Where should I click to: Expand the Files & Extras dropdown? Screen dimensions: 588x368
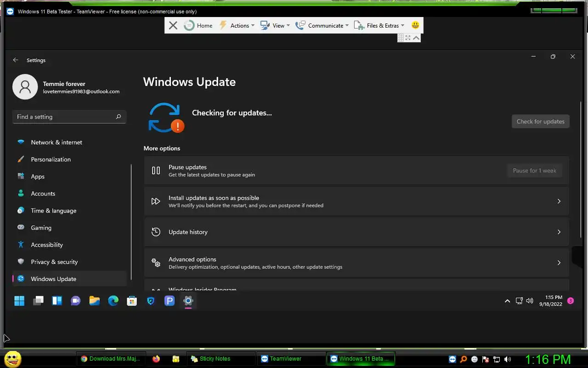click(379, 26)
